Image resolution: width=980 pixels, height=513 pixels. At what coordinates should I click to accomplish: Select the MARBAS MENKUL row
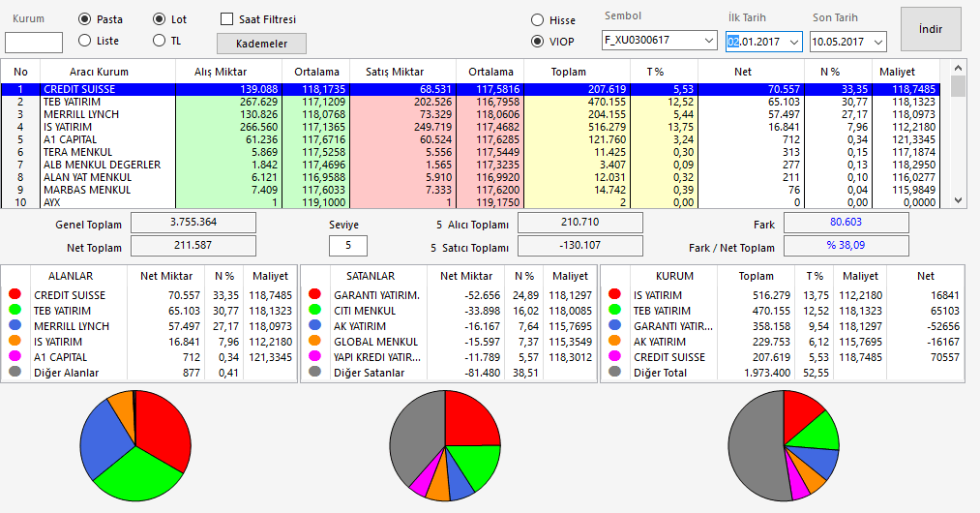[x=470, y=190]
